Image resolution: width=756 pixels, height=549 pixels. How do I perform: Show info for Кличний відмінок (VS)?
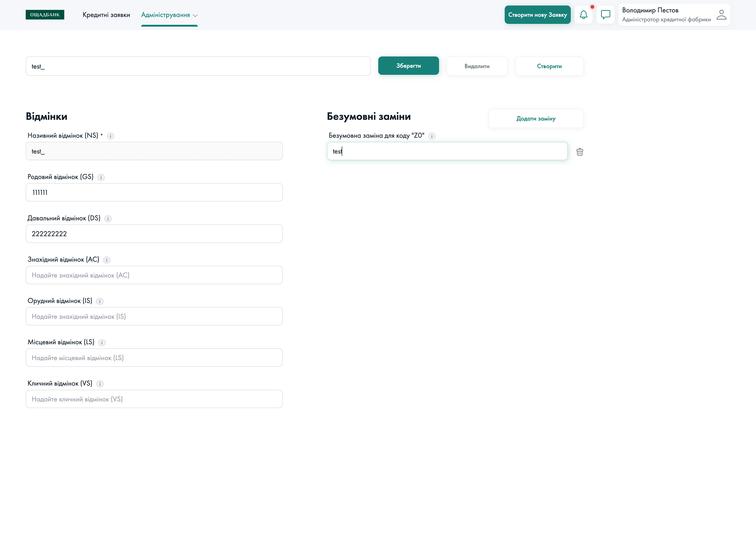click(x=100, y=384)
